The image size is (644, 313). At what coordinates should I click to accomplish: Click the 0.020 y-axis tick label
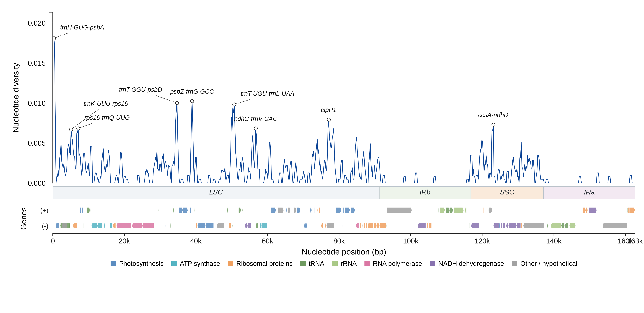tap(37, 23)
